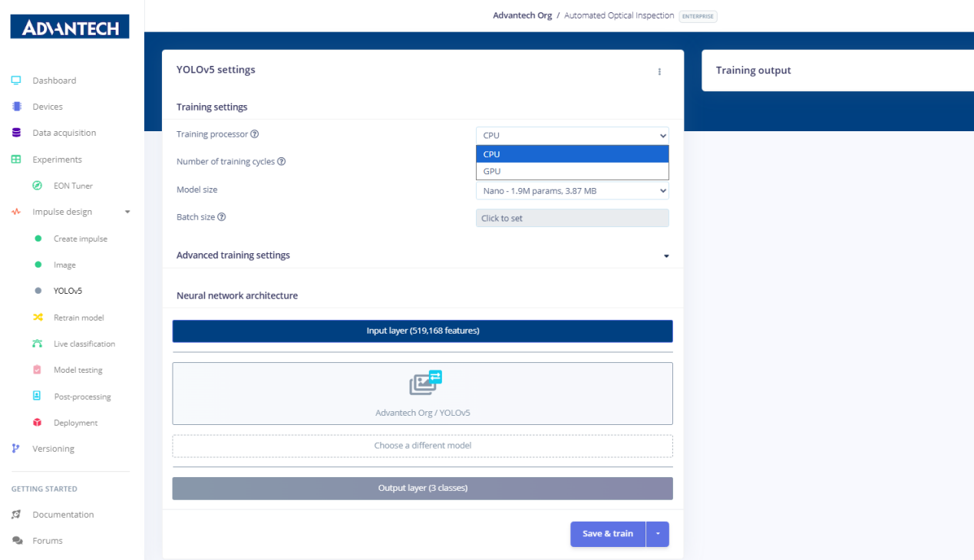Click the green dot beside Create impulse
This screenshot has height=560, width=974.
tap(38, 239)
